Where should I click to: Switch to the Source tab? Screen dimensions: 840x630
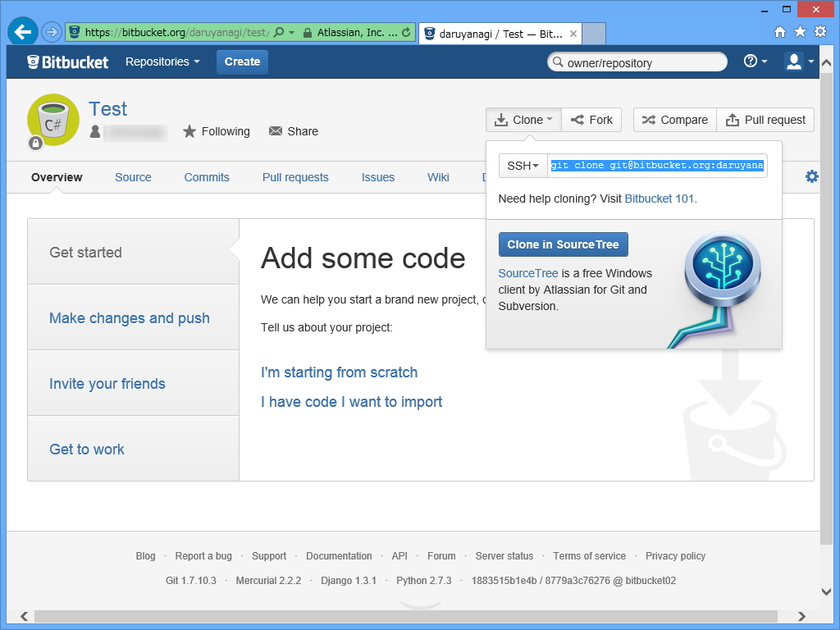[x=133, y=177]
